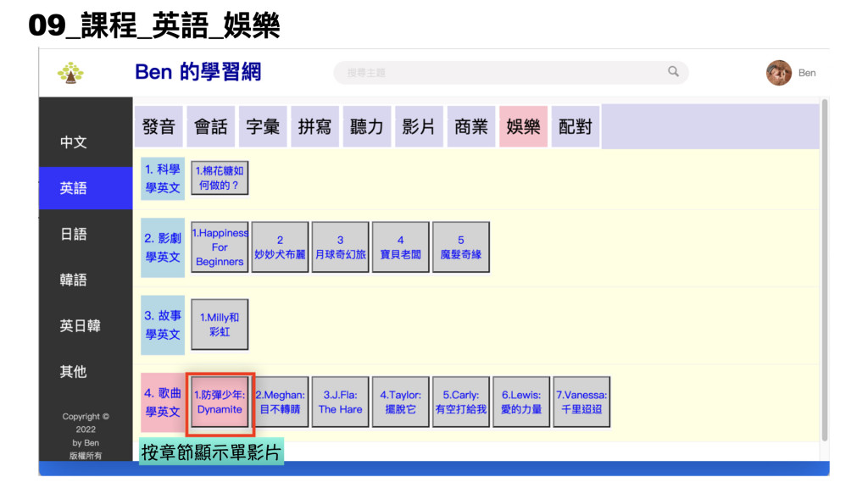Open chapter 1. 科學學英文
The height and width of the screenshot is (488, 868).
[x=163, y=179]
